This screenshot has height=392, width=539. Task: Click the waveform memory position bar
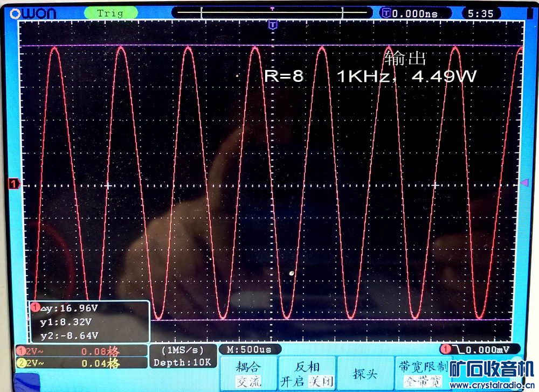click(272, 13)
